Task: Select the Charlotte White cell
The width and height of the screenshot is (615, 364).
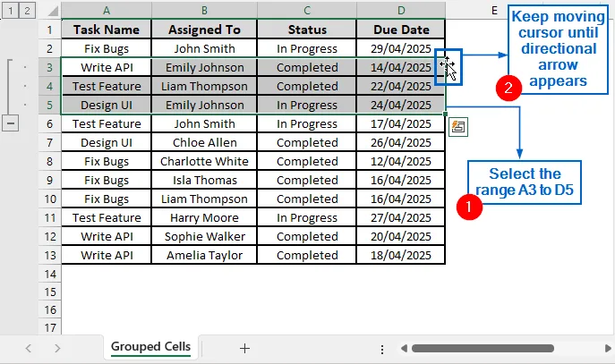Action: click(x=204, y=161)
